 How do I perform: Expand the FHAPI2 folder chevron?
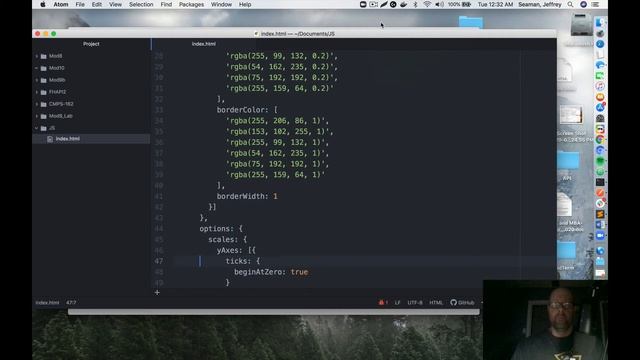[37, 92]
